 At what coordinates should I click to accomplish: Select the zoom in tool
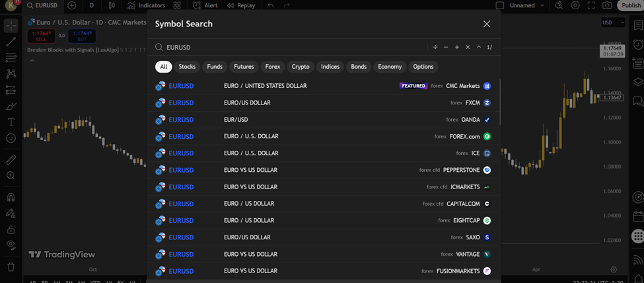(11, 175)
